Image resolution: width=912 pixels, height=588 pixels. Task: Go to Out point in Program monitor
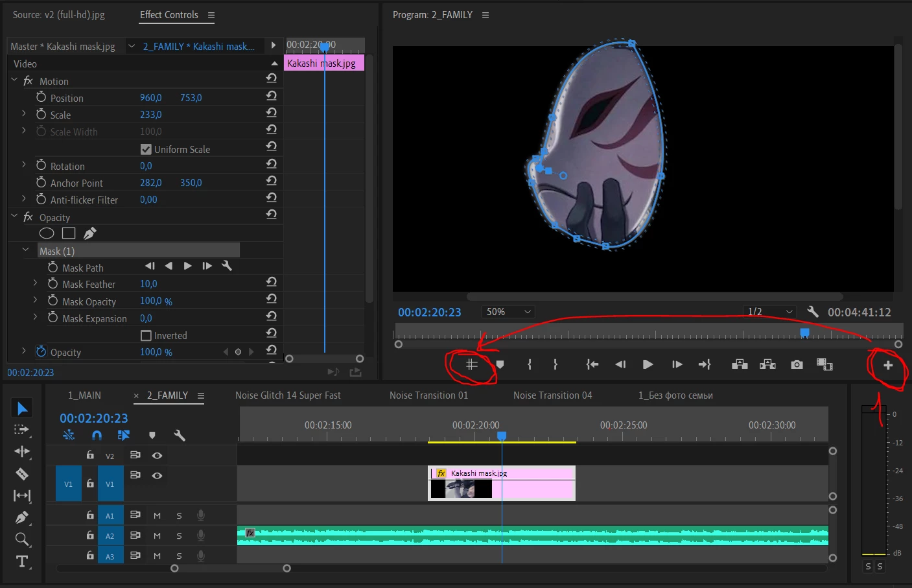pyautogui.click(x=705, y=364)
